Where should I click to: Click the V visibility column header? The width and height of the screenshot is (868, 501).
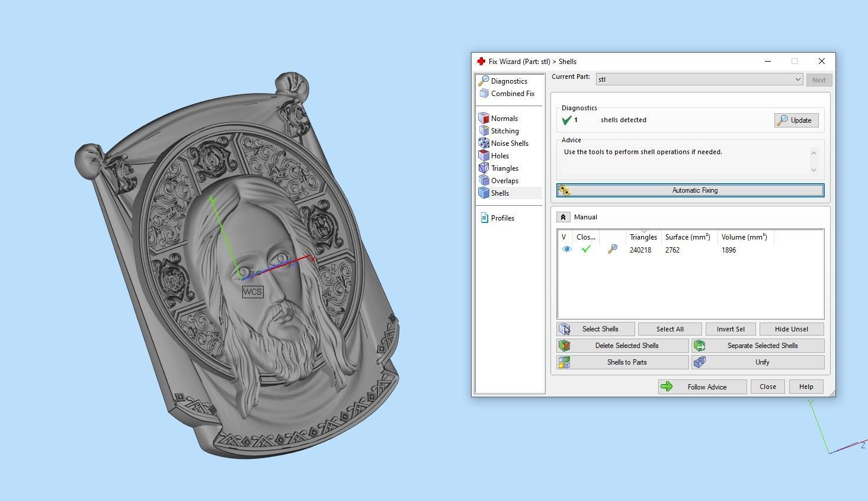565,237
